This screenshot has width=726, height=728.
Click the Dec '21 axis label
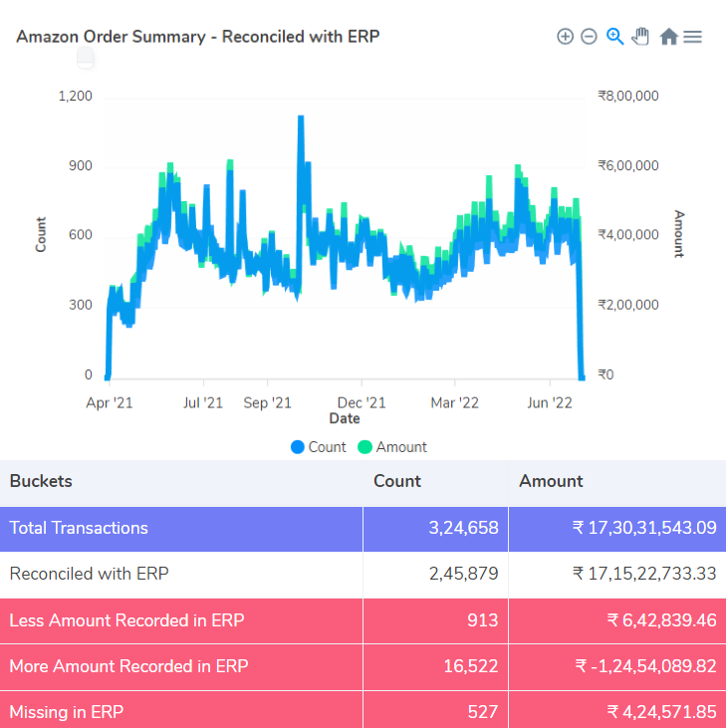pos(362,402)
